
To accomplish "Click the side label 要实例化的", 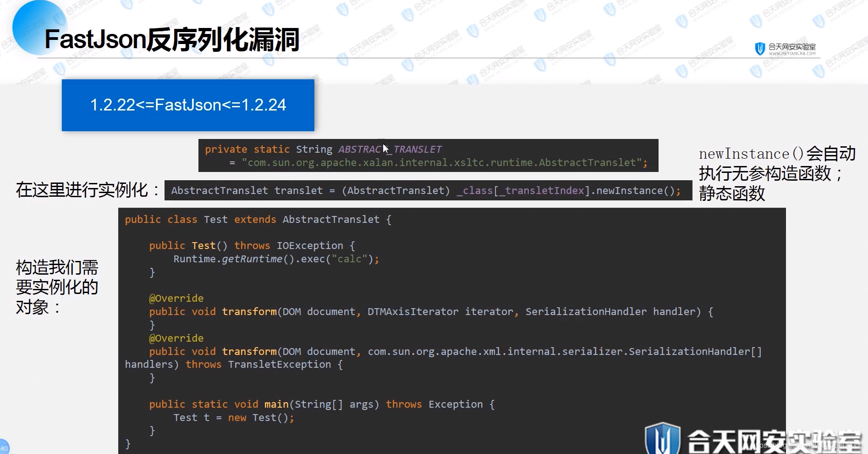I will click(x=57, y=287).
